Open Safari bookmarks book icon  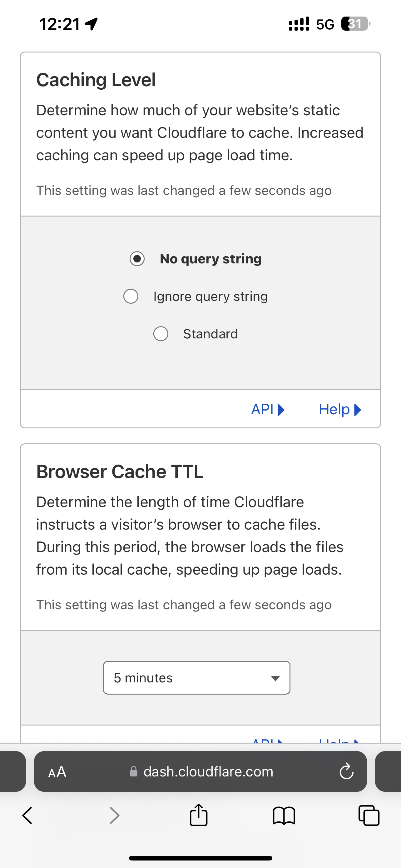tap(284, 816)
